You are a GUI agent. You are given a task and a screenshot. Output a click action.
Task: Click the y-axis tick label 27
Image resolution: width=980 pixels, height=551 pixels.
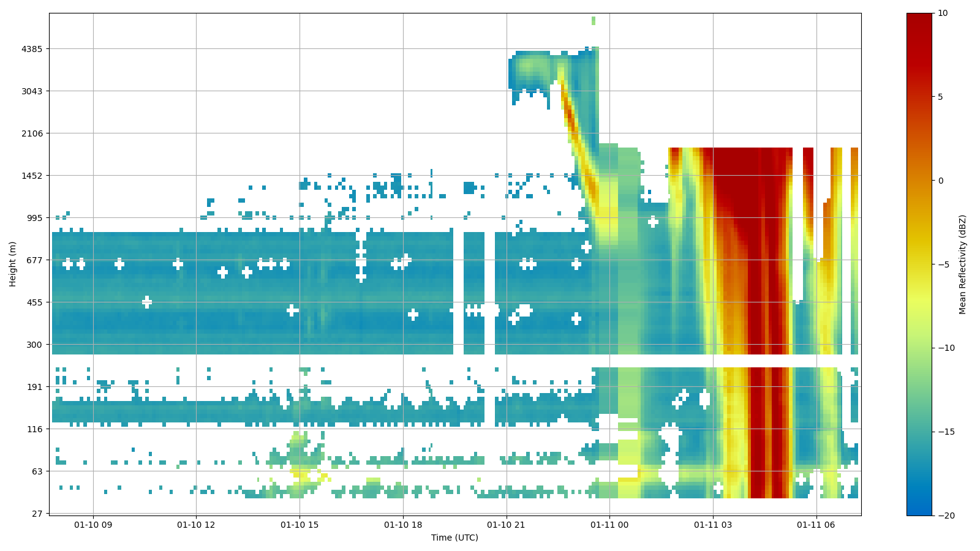[39, 514]
